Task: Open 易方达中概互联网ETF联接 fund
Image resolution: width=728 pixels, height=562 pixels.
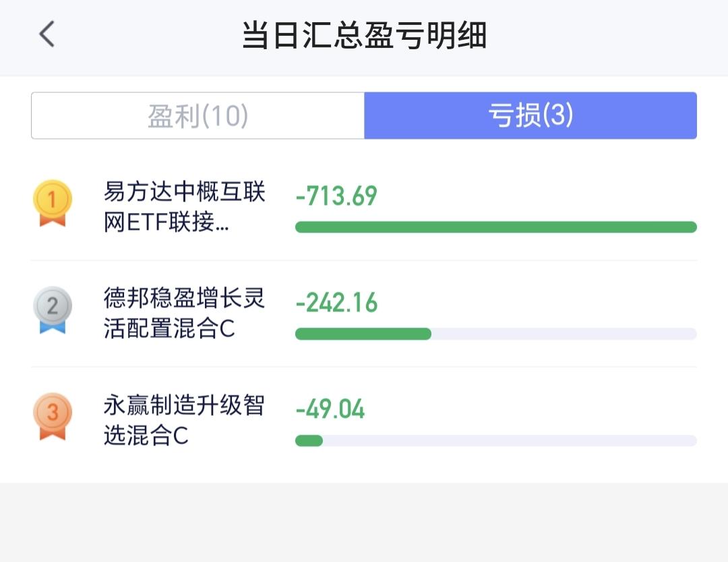Action: click(x=184, y=206)
